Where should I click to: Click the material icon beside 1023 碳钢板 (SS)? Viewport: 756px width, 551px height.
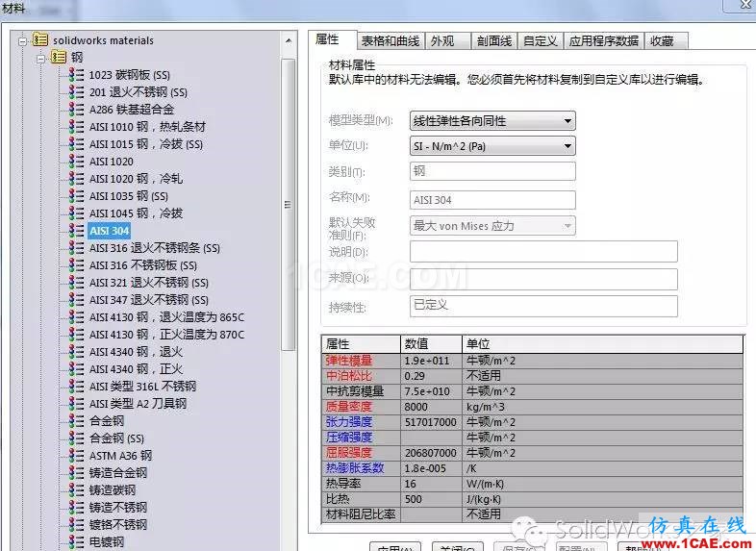[76, 75]
